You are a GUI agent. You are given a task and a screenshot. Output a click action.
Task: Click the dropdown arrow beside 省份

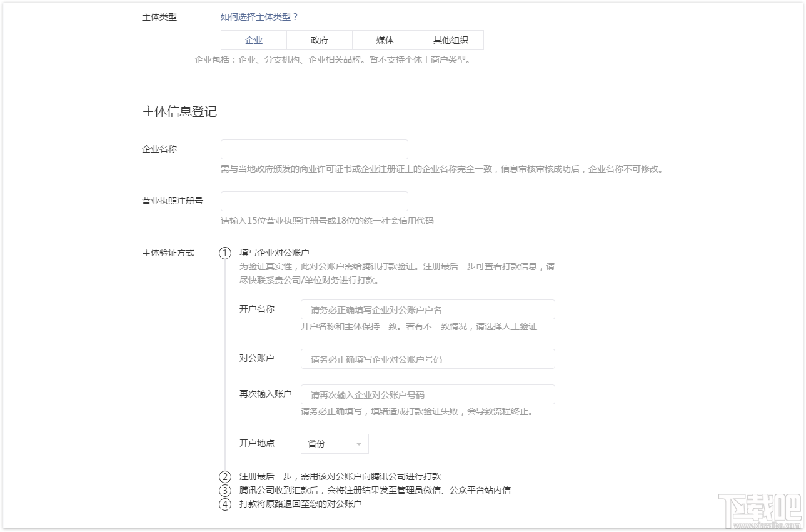[359, 444]
